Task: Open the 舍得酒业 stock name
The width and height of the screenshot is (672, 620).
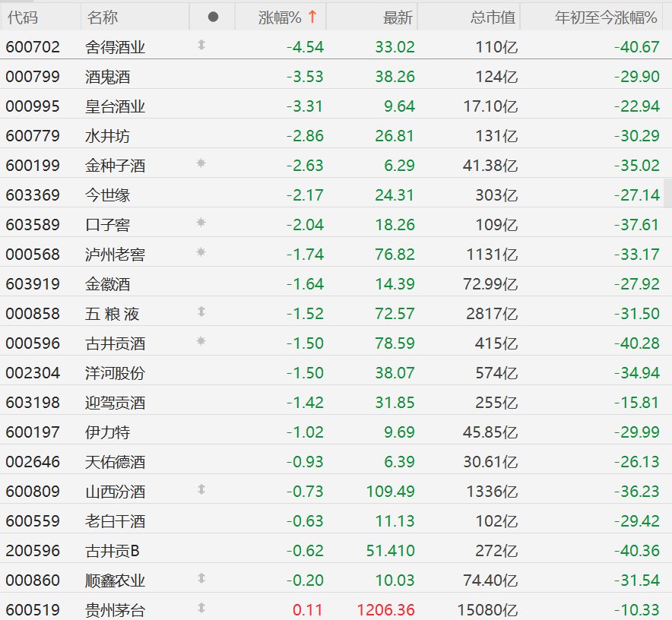Action: click(x=115, y=47)
